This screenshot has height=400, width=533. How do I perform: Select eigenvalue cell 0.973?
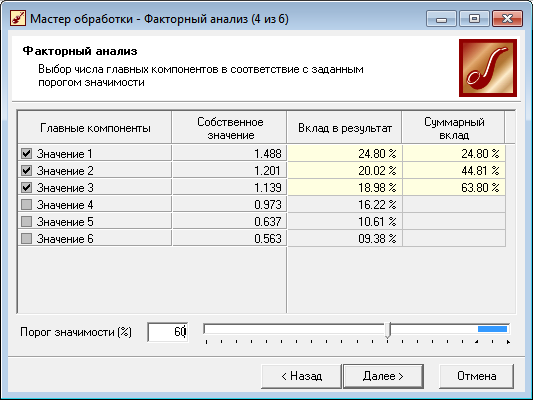point(229,204)
